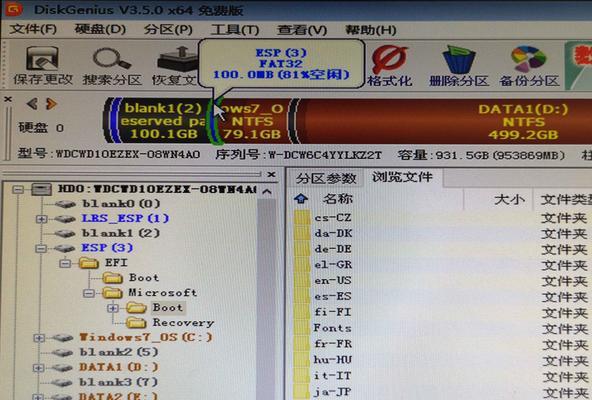The height and width of the screenshot is (400, 592).
Task: Click the hard disk icon next to HD0
Action: (x=41, y=189)
